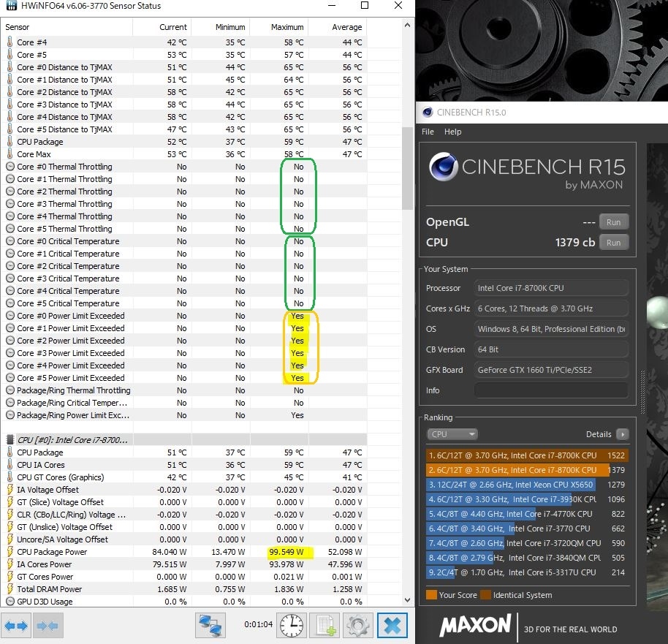Viewport: 668px width, 644px height.
Task: Click the Sensor column header
Action: tap(67, 27)
